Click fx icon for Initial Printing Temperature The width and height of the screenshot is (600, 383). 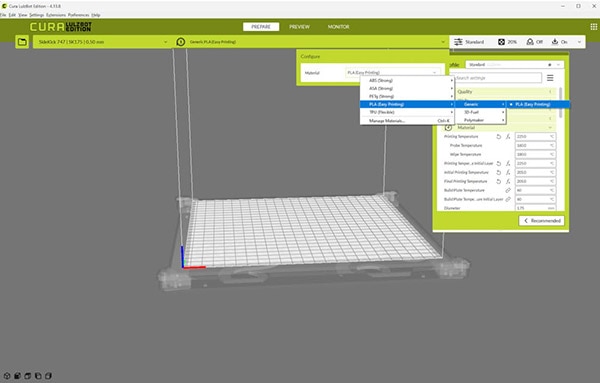click(x=508, y=172)
